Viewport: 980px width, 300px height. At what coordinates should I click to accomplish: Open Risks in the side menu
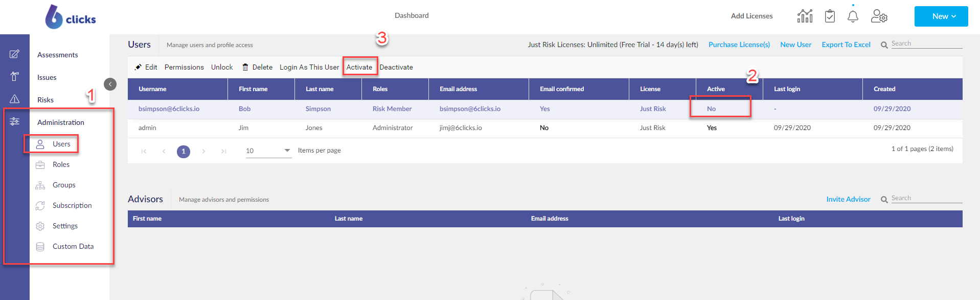pos(45,100)
